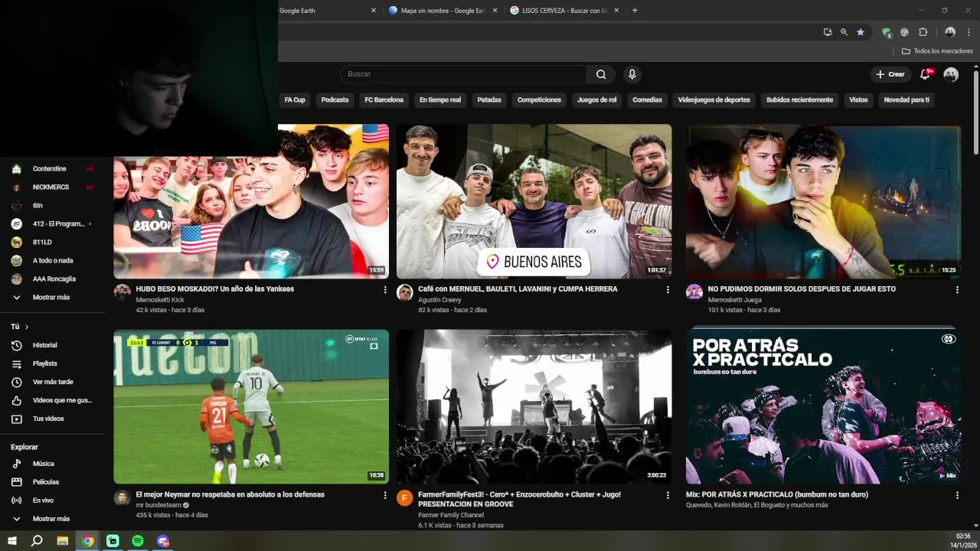The width and height of the screenshot is (980, 551).
Task: Select the Comedias chip
Action: pos(647,100)
